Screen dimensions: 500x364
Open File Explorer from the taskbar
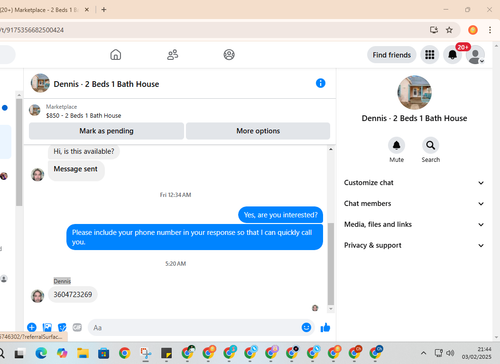pos(83,353)
